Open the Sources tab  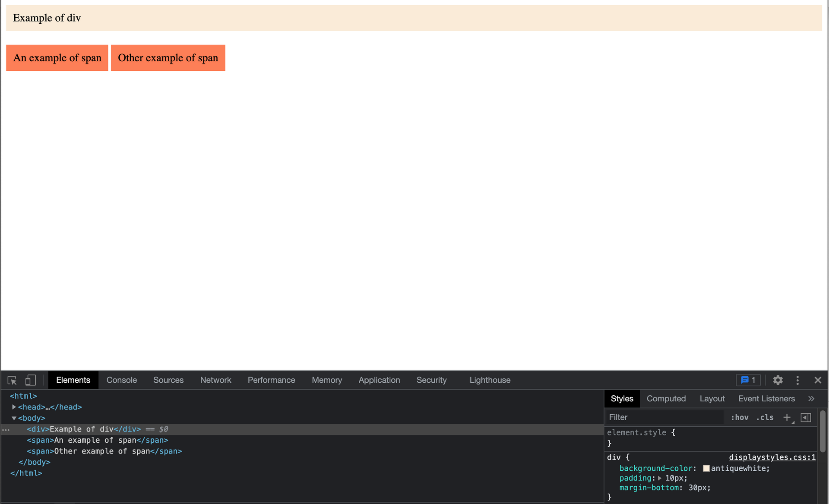click(x=168, y=380)
